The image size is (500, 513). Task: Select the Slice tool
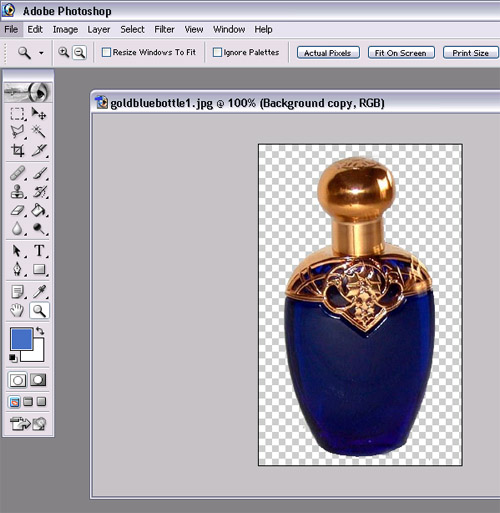click(39, 150)
